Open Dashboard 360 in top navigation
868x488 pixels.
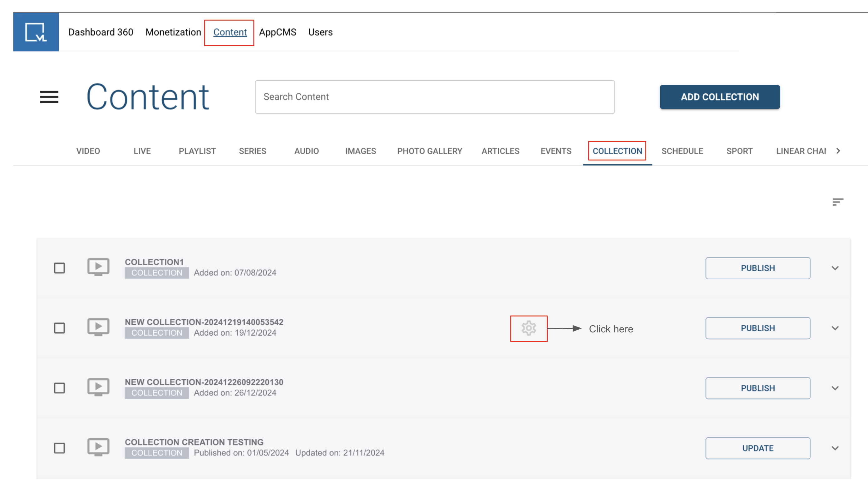pyautogui.click(x=101, y=32)
